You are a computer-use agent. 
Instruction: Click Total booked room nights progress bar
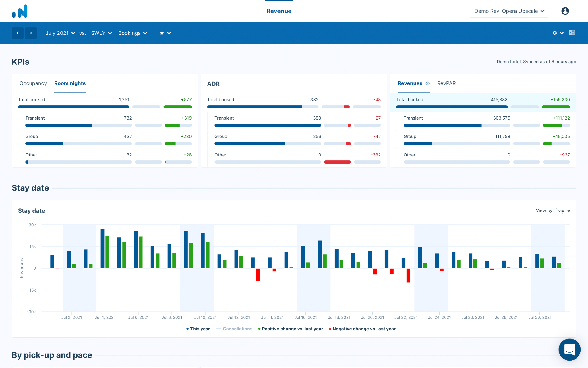click(x=74, y=107)
